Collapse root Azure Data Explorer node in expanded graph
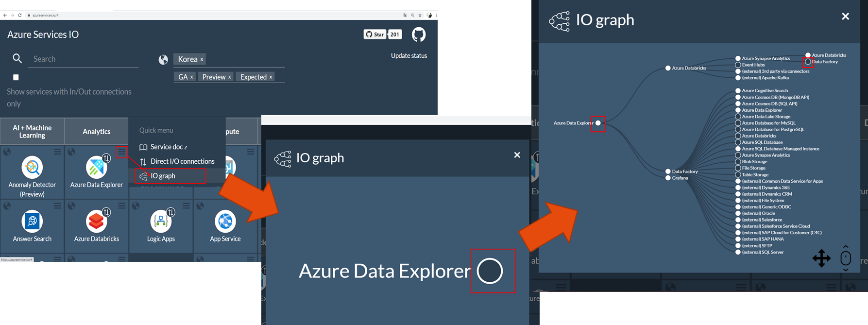The image size is (868, 325). 598,123
